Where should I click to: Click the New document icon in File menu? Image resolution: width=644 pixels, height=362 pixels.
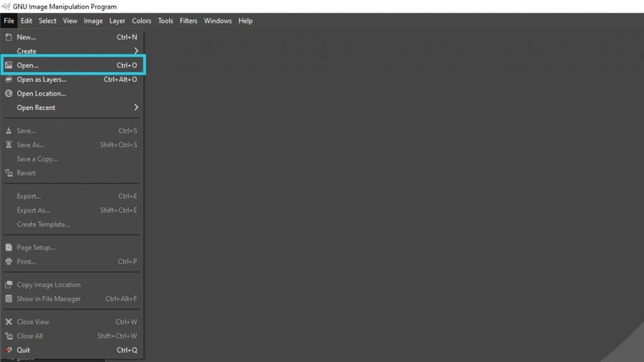(9, 37)
